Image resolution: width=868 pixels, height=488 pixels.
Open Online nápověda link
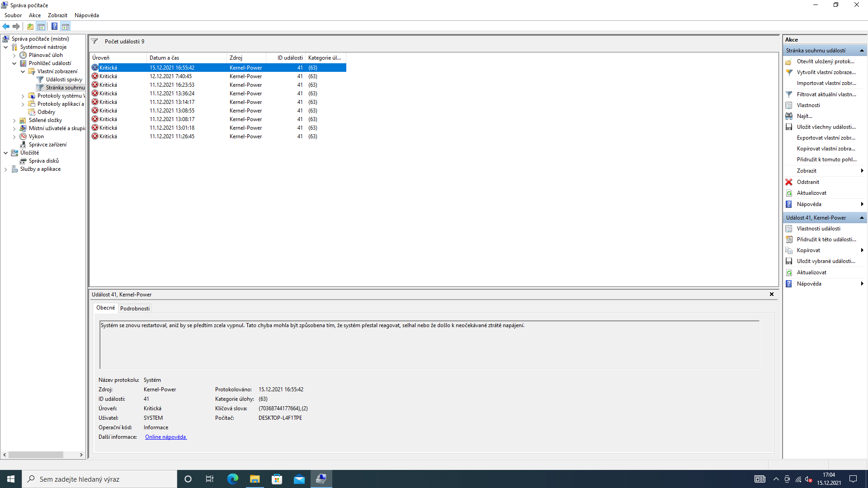tap(165, 437)
